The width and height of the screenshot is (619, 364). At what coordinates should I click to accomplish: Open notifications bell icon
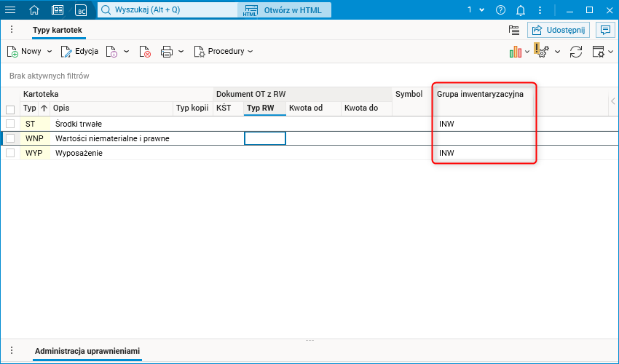[521, 10]
